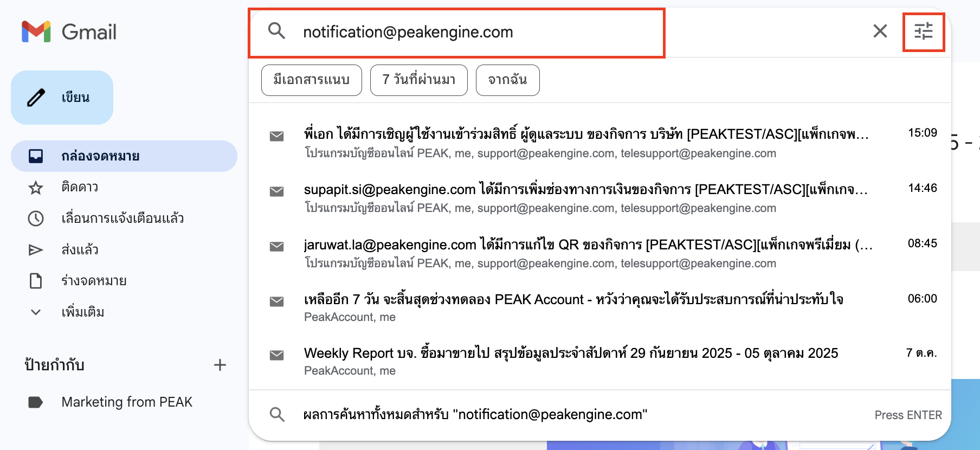Click the tag icon for Marketing from PEAK
Viewport: 980px width, 450px height.
pos(36,402)
